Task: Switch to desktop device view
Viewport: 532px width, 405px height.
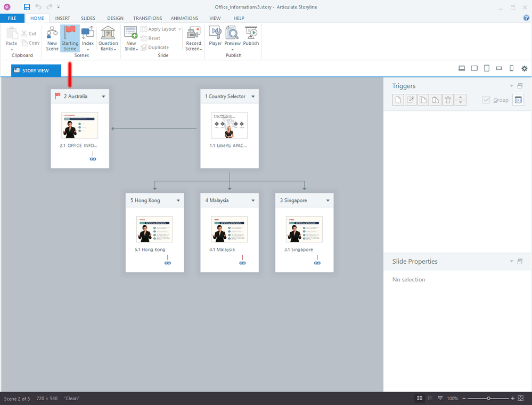Action: click(x=462, y=68)
